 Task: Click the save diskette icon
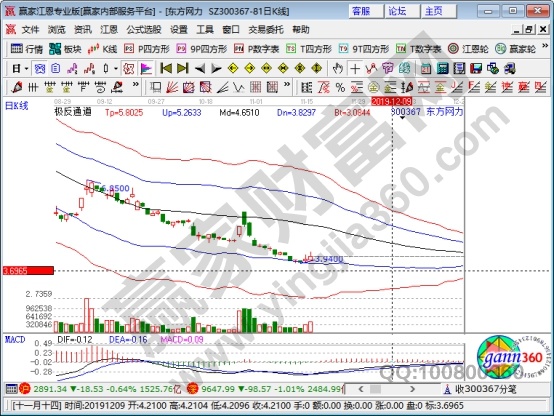point(476,68)
